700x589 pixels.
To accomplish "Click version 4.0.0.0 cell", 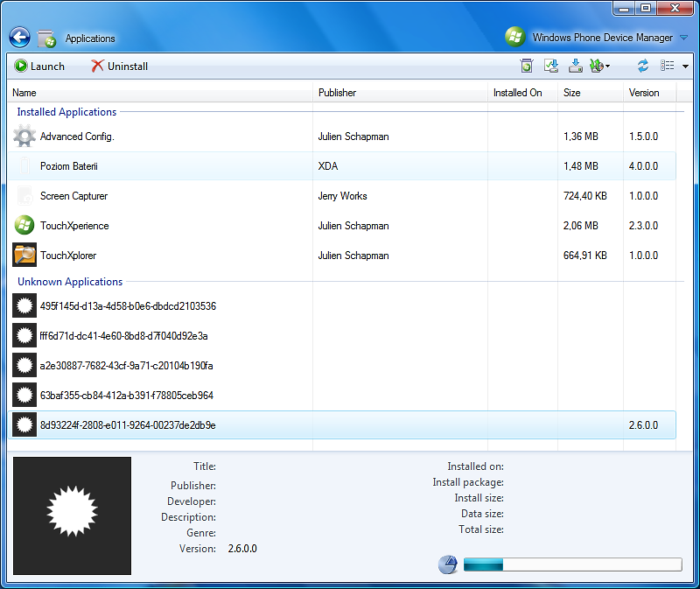I will 643,166.
